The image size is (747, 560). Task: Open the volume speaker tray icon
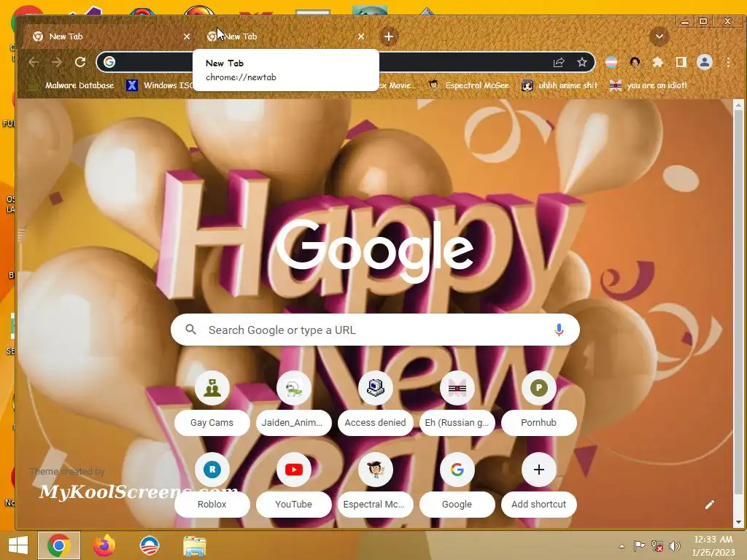tap(675, 546)
